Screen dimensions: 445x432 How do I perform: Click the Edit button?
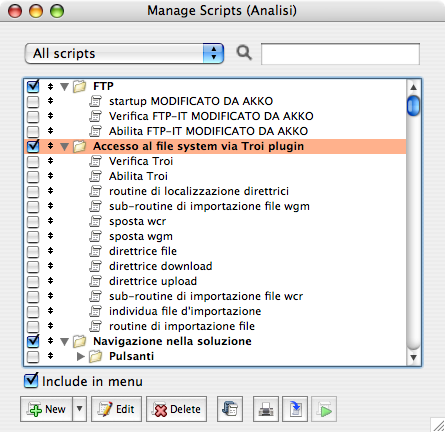coord(116,409)
